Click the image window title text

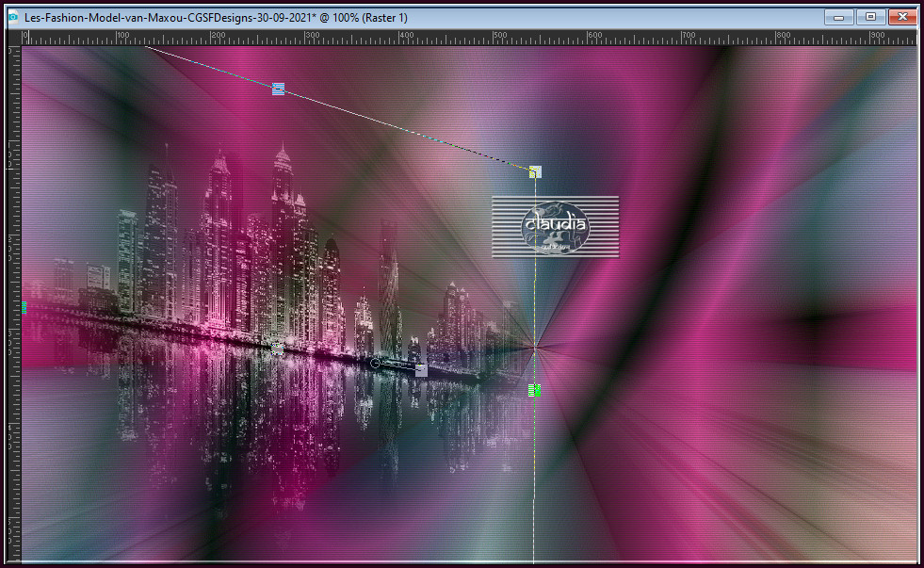(216, 18)
